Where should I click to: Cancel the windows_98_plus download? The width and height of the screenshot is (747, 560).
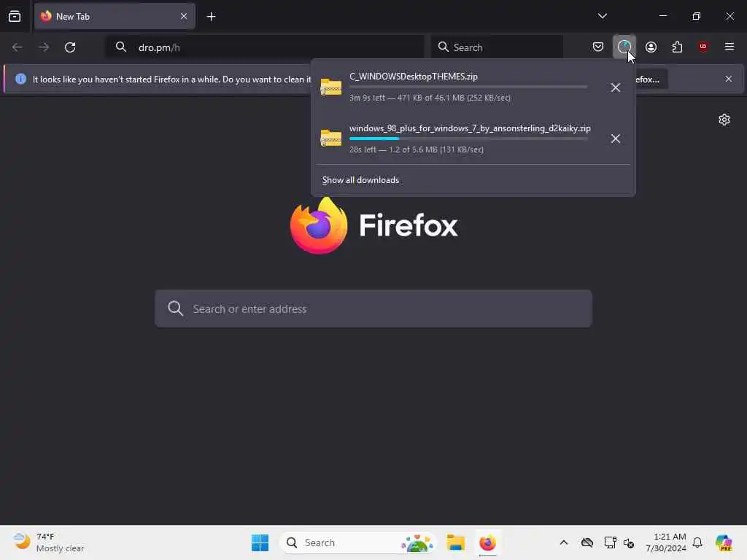pyautogui.click(x=616, y=139)
